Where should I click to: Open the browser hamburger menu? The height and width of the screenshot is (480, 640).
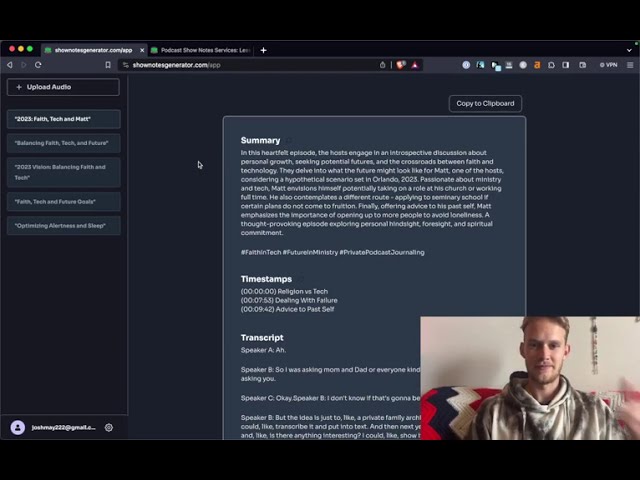630,65
